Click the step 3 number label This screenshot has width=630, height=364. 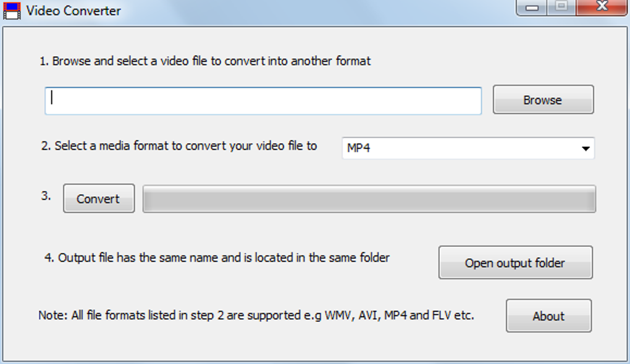46,197
